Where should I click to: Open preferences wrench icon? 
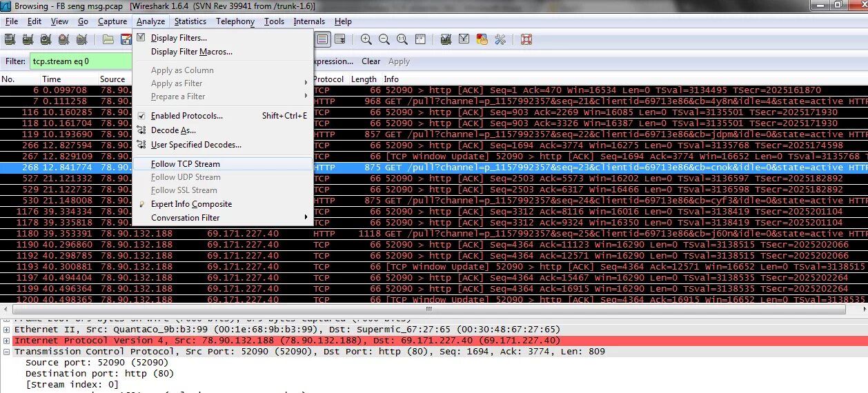(x=500, y=39)
